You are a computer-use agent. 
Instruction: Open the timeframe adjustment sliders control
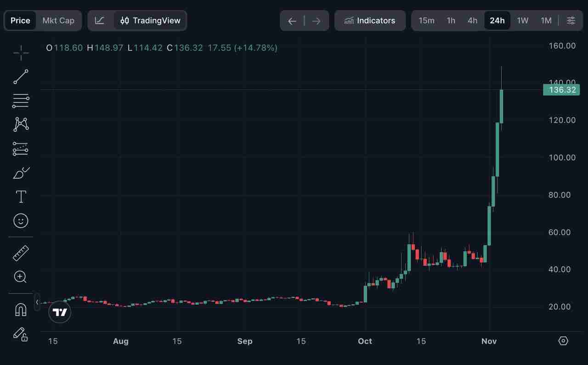pos(571,20)
